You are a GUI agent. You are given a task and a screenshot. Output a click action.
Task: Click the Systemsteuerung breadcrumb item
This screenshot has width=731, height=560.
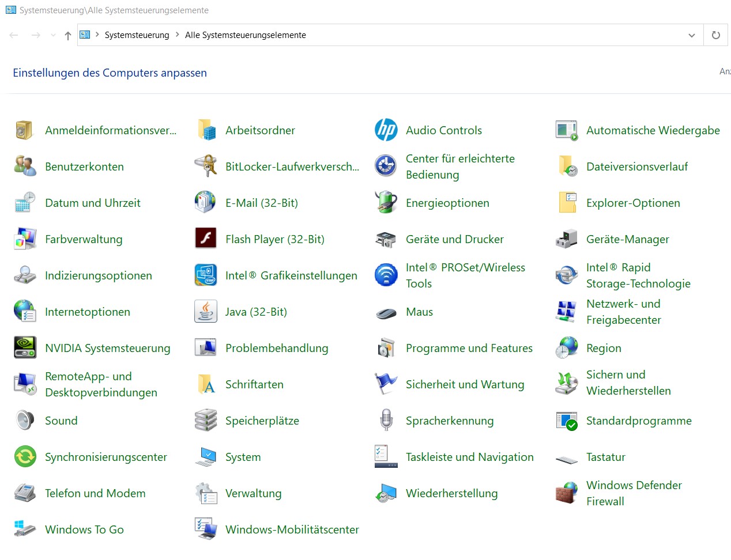pos(137,35)
